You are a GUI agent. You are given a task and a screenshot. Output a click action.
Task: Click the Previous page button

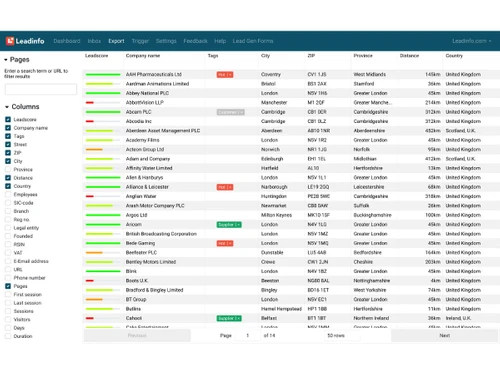[x=137, y=335]
